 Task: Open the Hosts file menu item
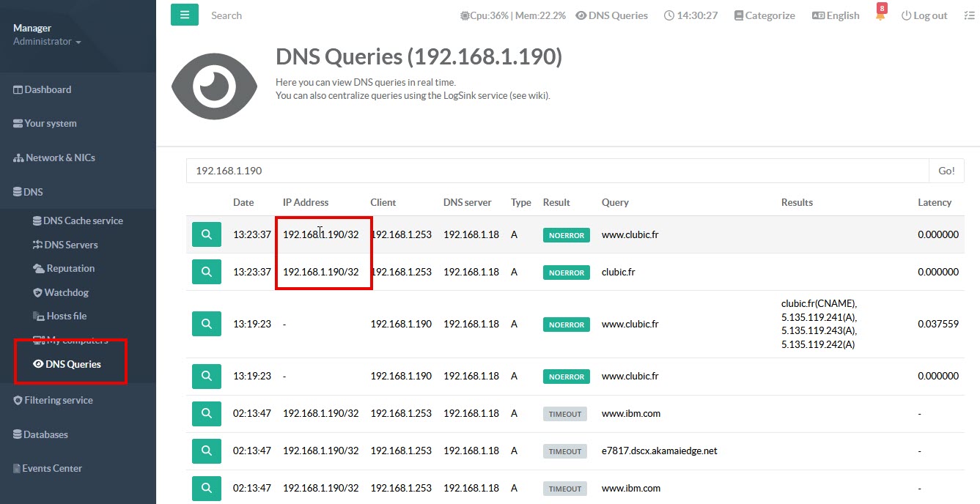pyautogui.click(x=66, y=316)
